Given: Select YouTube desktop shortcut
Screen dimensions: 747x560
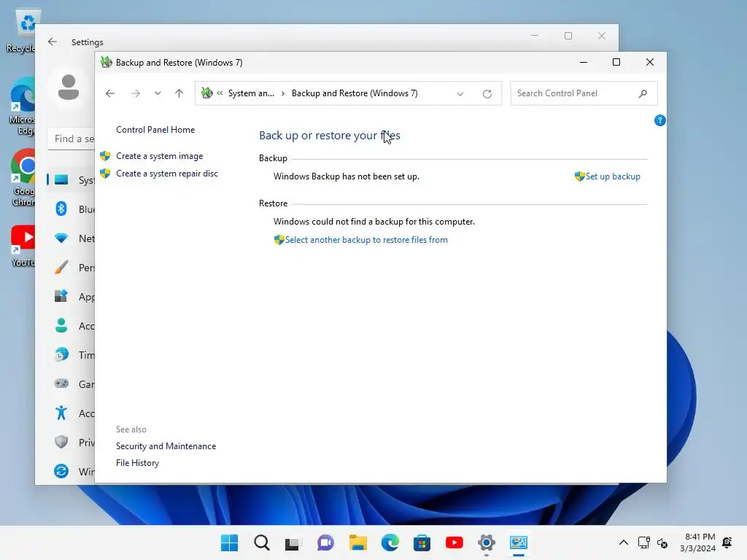Looking at the screenshot, I should coord(23,246).
